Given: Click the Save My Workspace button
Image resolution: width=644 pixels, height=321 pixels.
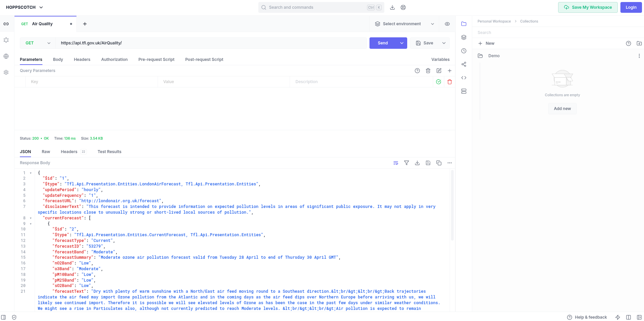Looking at the screenshot, I should [x=588, y=7].
